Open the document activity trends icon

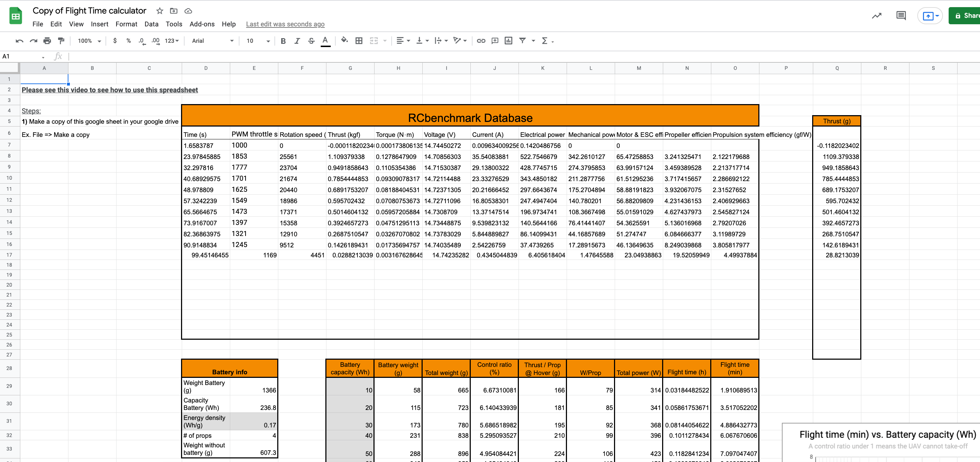point(876,16)
